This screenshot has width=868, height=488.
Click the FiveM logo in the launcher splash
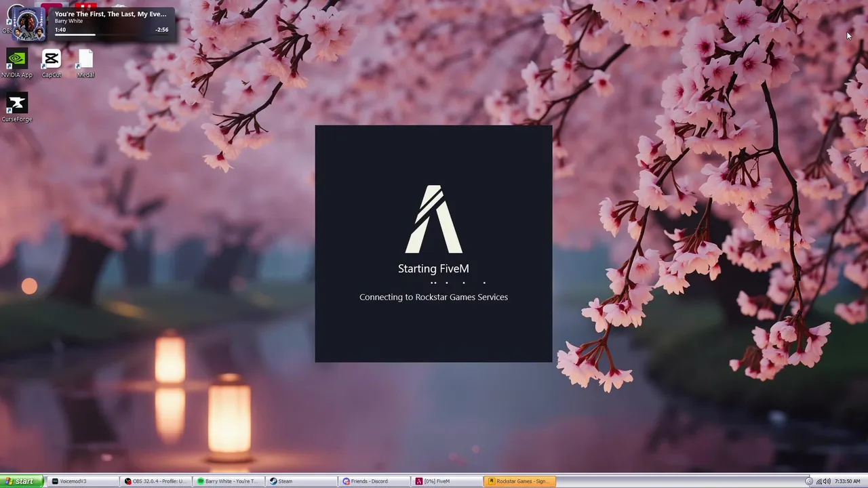(434, 219)
